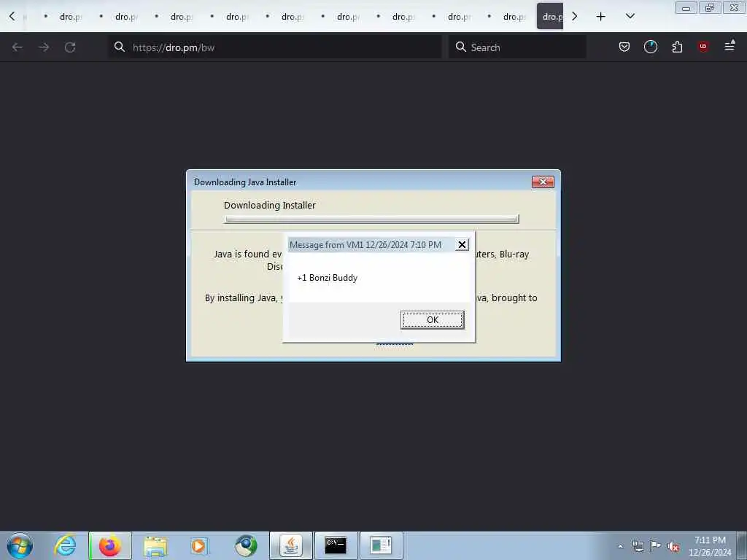Go back to the previous page

[18, 47]
